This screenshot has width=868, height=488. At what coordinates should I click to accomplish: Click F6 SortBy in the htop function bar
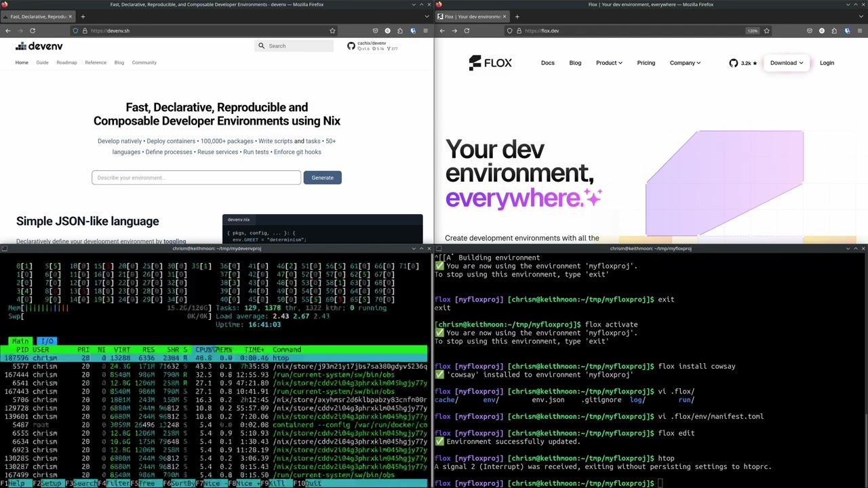179,483
